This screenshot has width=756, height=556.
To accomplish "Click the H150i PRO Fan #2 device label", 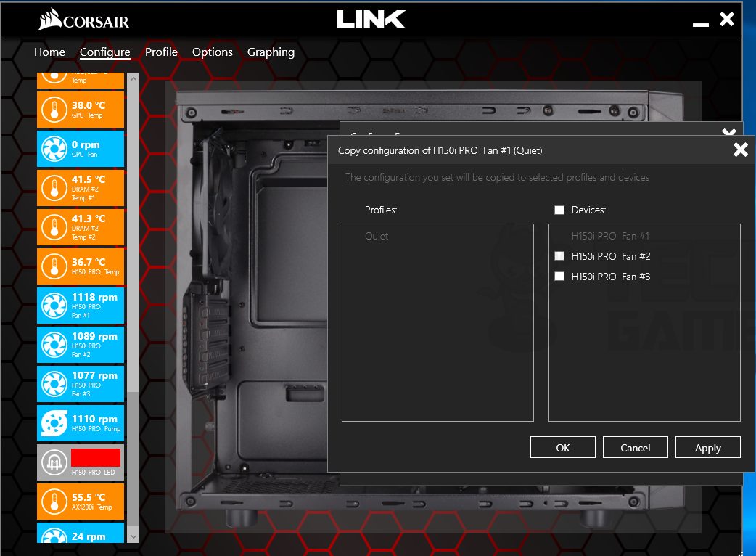I will click(x=611, y=256).
